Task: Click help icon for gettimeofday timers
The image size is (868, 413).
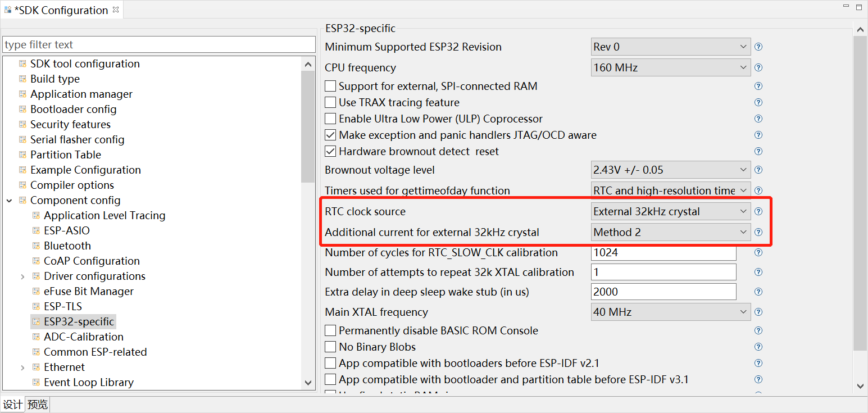Action: point(758,190)
